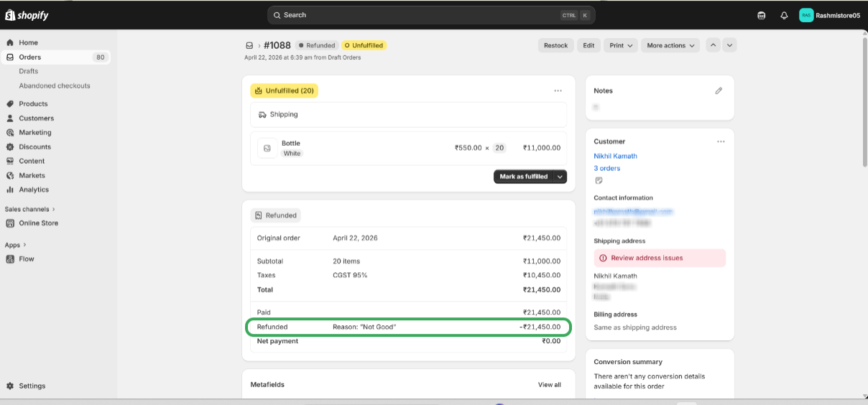
Task: Open three-dot menu on Unfulfilled card
Action: (558, 91)
